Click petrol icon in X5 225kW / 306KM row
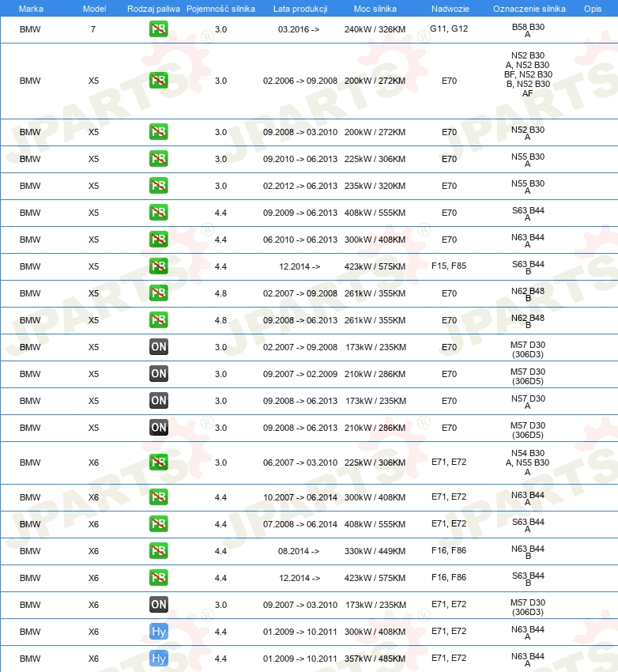Viewport: 618px width, 672px height. point(159,159)
